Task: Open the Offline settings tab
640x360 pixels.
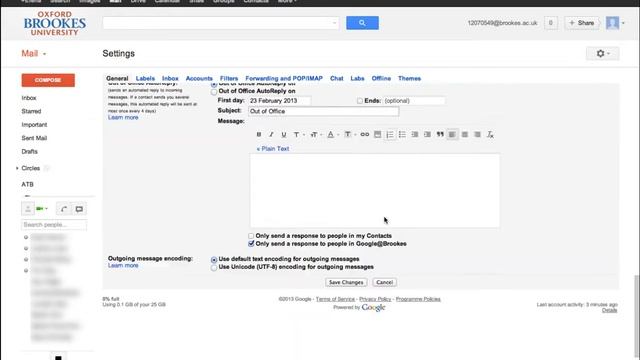Action: [381, 78]
